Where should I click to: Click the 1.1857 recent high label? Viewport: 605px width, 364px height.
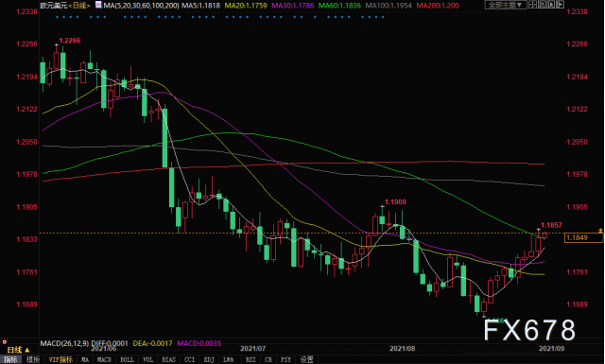point(551,225)
